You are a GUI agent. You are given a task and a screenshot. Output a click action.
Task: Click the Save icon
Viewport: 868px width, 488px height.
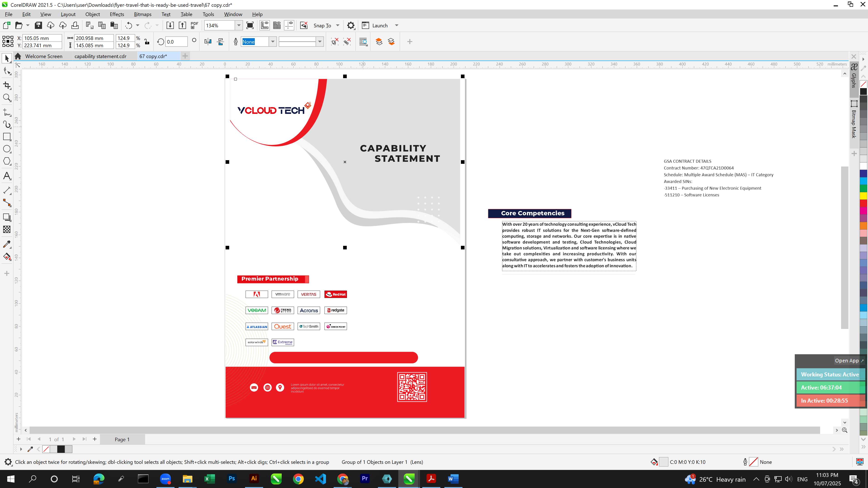(x=38, y=25)
